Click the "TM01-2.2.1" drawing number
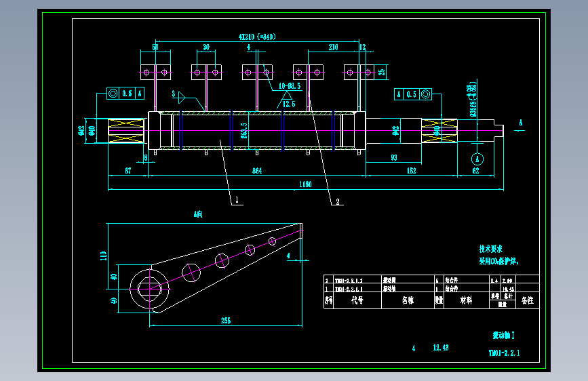588x381 pixels. [x=505, y=353]
